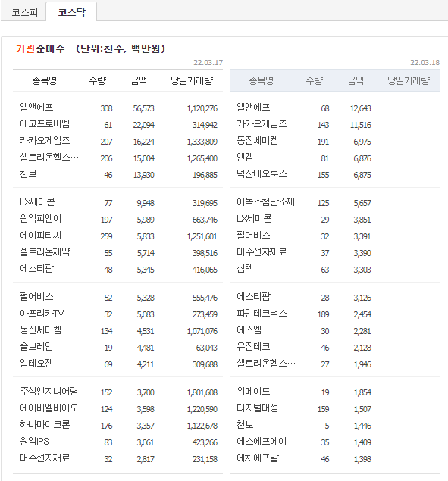Open 에스티팜 in the 22.03.17 list
This screenshot has width=448, height=481.
37,268
